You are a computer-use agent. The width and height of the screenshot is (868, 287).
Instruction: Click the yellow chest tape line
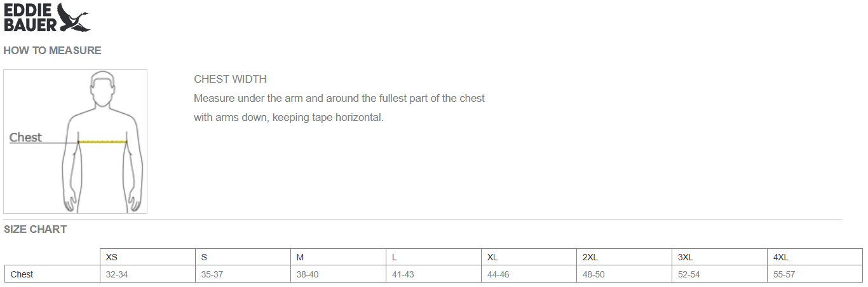pyautogui.click(x=102, y=141)
